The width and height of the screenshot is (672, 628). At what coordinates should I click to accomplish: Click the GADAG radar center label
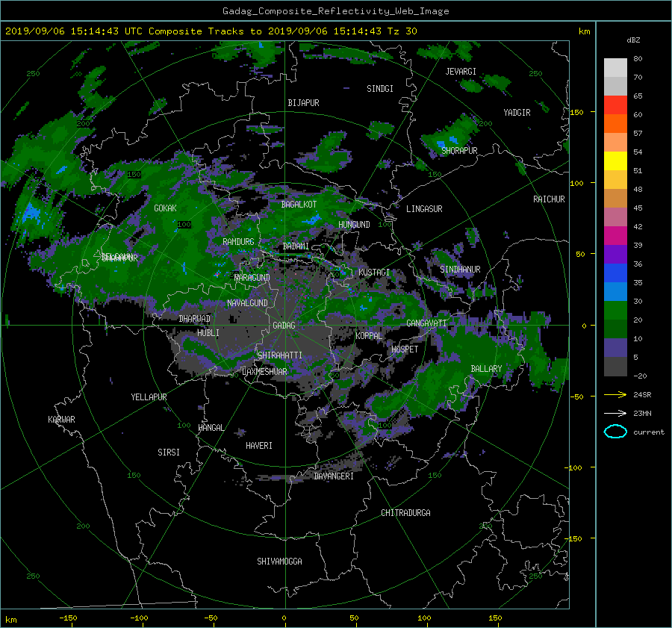(284, 326)
